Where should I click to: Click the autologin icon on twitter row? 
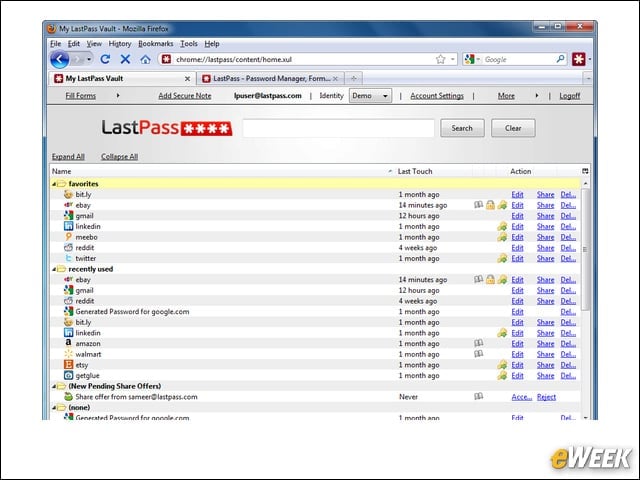click(502, 258)
